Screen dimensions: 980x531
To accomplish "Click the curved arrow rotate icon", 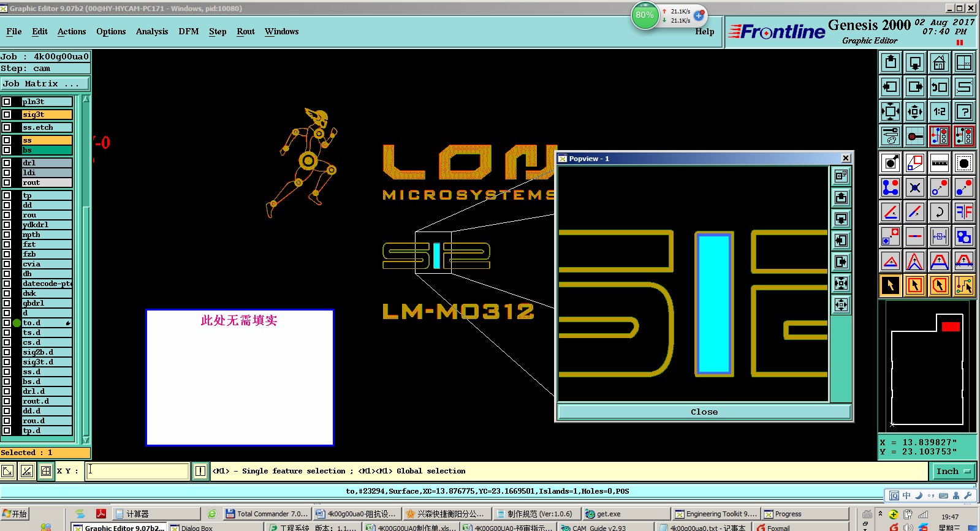I will pyautogui.click(x=940, y=212).
